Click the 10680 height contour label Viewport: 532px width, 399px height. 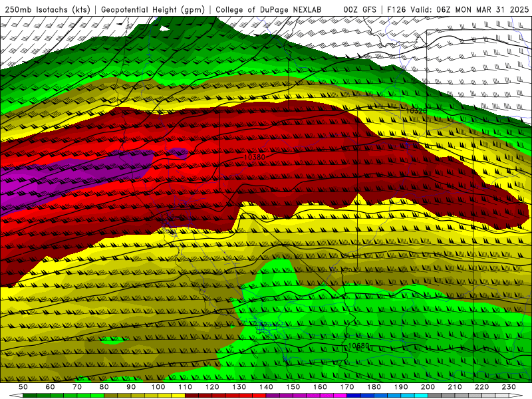point(358,346)
